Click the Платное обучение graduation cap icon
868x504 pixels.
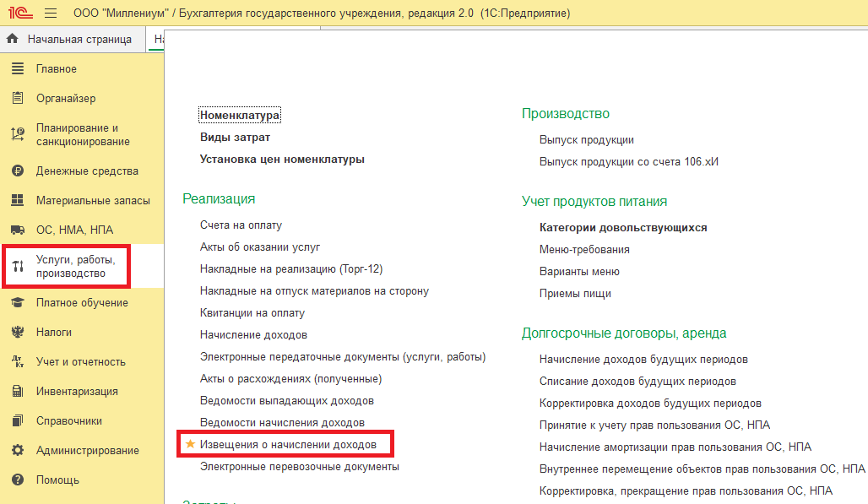[x=18, y=302]
